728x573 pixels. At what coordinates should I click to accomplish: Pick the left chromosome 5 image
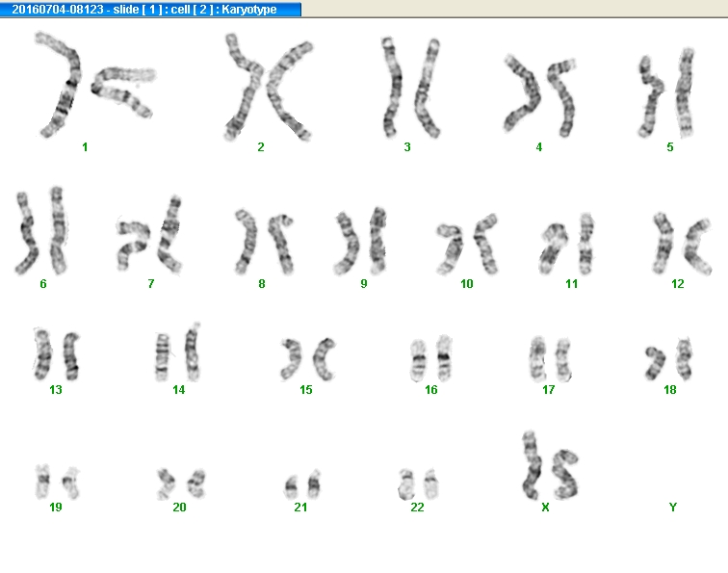[x=651, y=96]
